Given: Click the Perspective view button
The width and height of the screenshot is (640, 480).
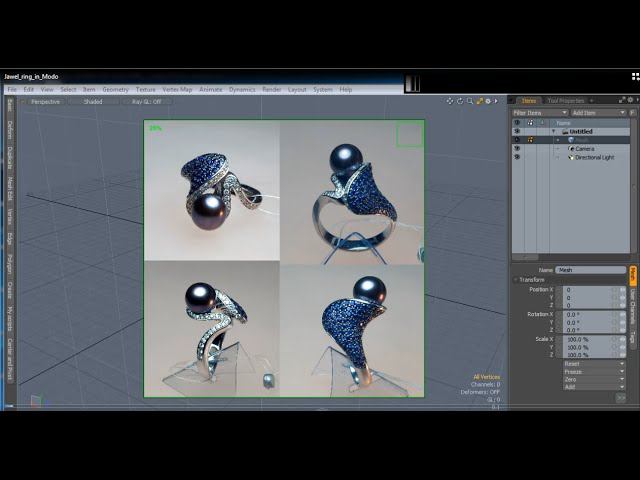Looking at the screenshot, I should click(45, 102).
